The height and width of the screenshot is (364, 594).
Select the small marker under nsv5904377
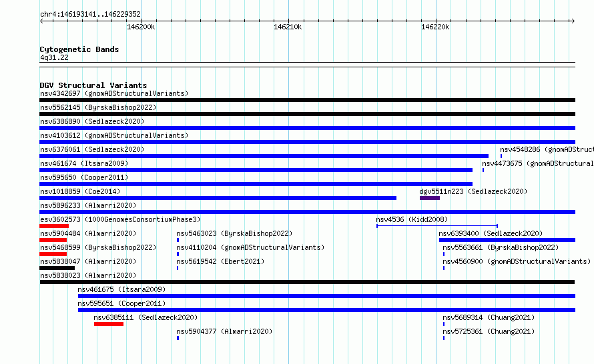(178, 338)
